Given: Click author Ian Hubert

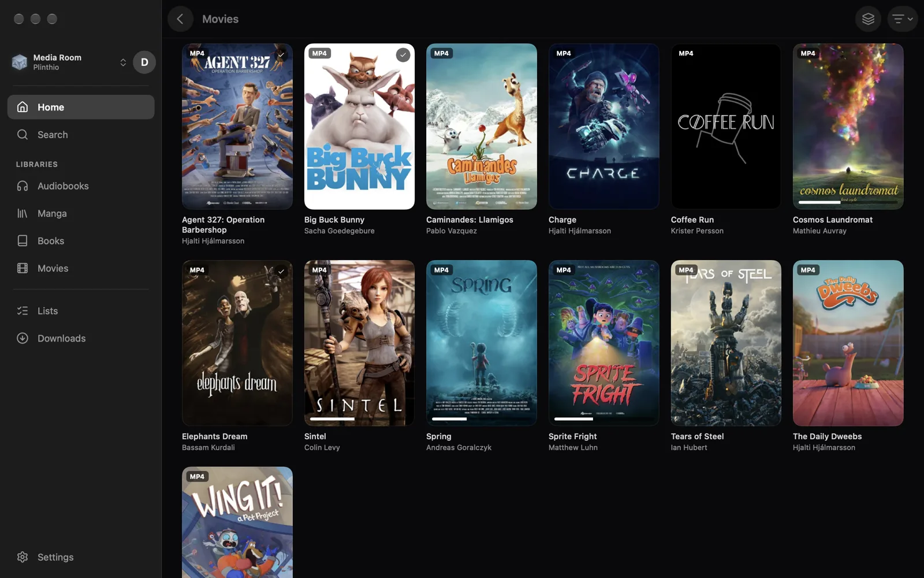Looking at the screenshot, I should pyautogui.click(x=689, y=447).
